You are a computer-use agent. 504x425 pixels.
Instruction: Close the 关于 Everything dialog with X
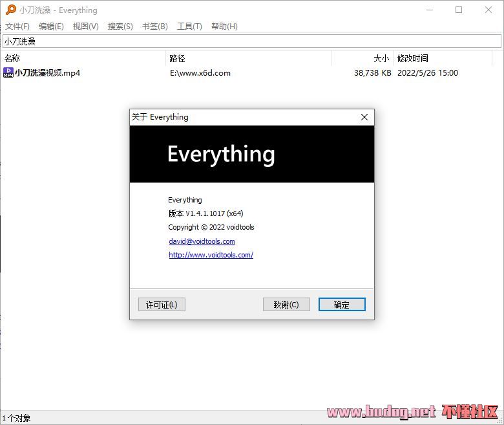click(364, 117)
